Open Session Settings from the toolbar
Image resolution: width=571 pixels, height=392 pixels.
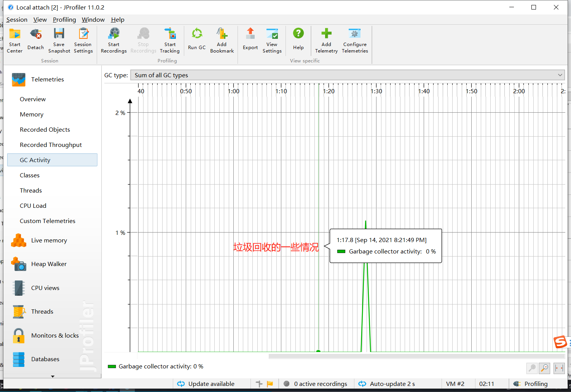click(83, 40)
